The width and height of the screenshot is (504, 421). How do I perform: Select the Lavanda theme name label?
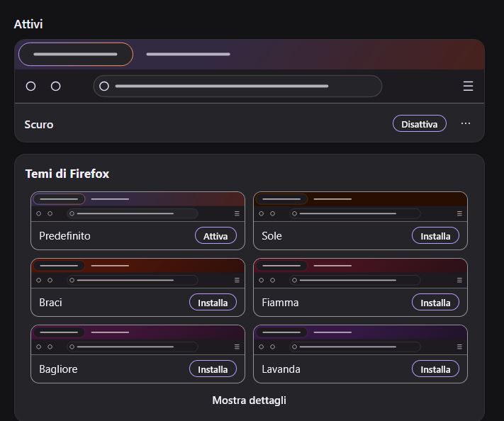[281, 369]
